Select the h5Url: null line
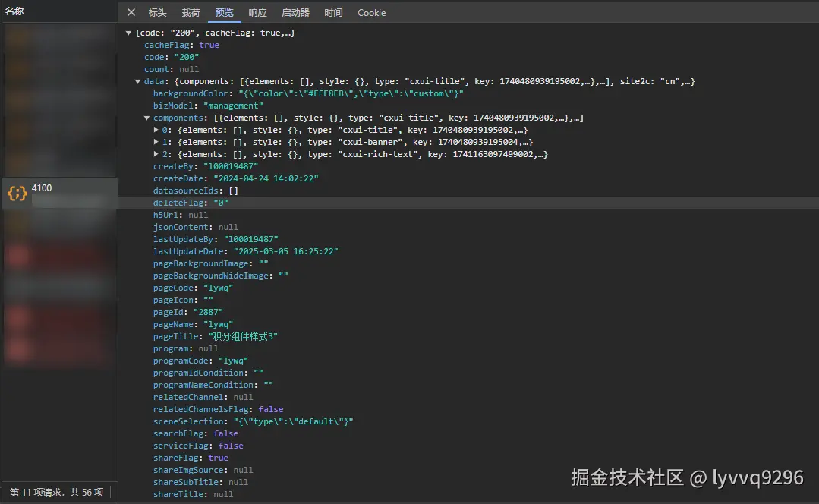This screenshot has height=504, width=819. pos(180,215)
